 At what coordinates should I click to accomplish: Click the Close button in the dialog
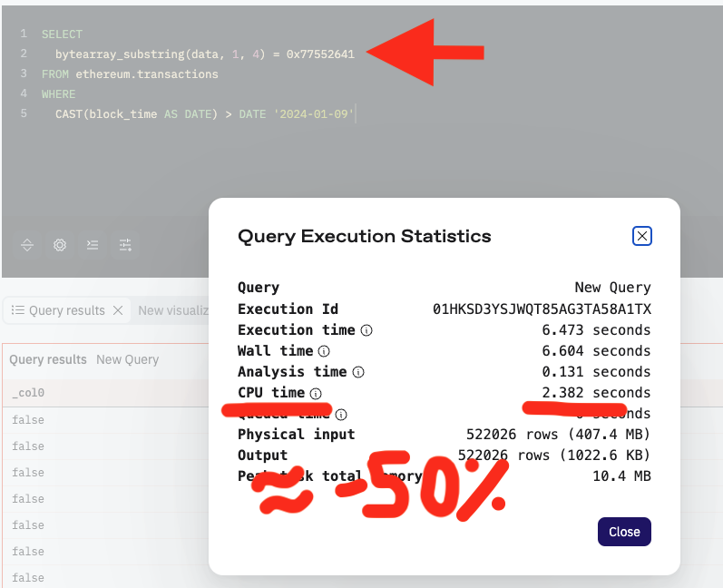(x=624, y=532)
